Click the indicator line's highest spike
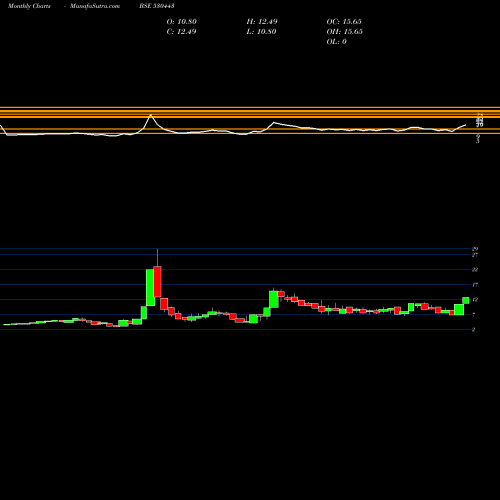Screen dimensions: 500x500 [150, 115]
